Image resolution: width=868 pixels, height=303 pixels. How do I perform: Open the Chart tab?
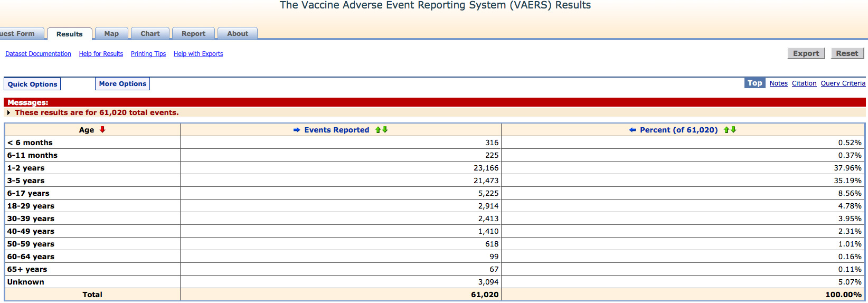click(x=150, y=33)
